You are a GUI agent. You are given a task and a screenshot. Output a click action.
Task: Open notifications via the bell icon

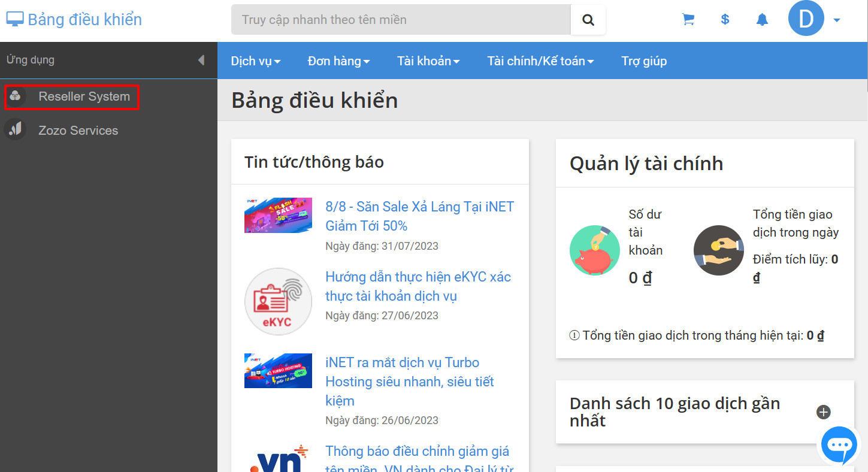tap(761, 19)
